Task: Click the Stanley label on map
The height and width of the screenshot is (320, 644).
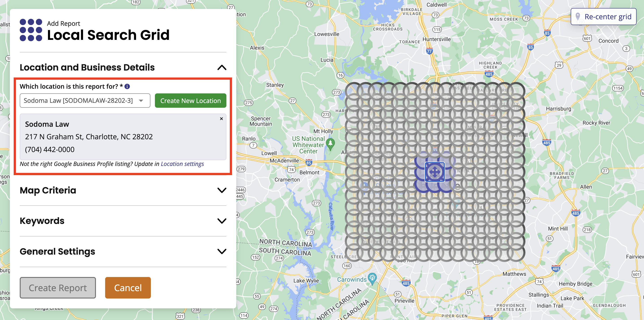Action: tap(275, 85)
